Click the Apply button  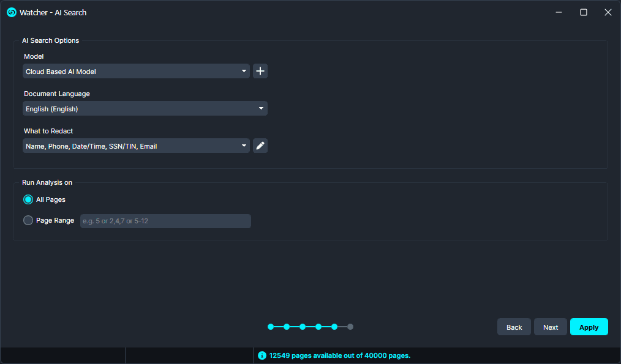(x=589, y=327)
